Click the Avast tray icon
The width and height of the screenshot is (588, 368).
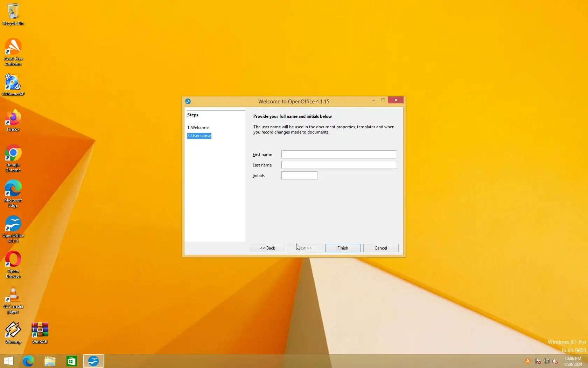point(528,361)
